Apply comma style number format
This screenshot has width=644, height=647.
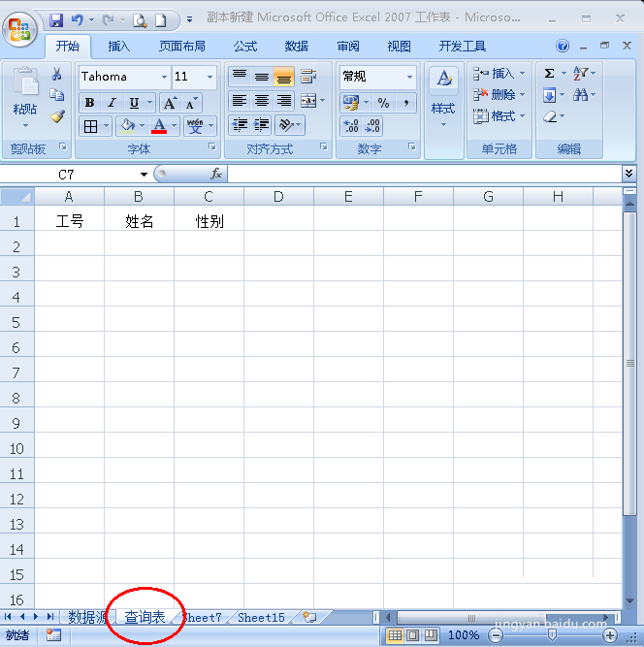(406, 103)
